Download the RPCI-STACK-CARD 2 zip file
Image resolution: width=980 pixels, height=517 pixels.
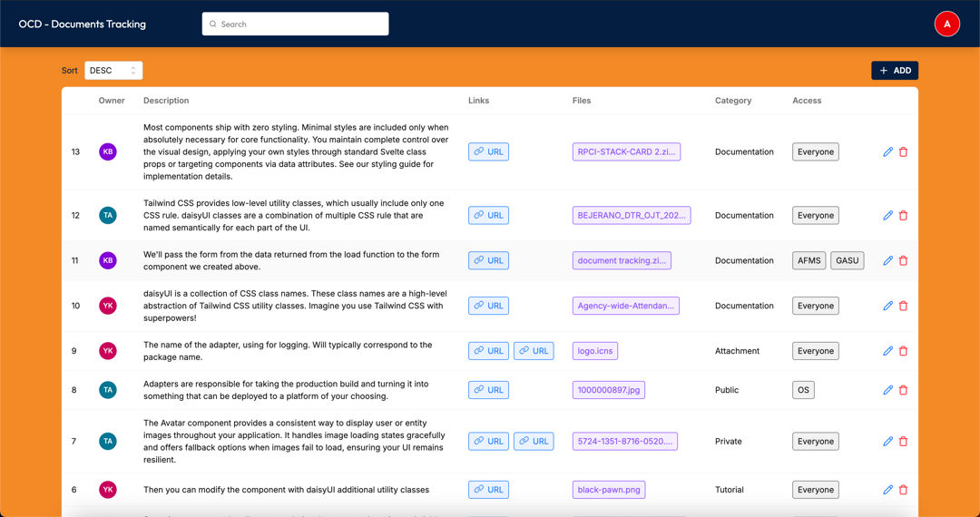click(x=626, y=151)
